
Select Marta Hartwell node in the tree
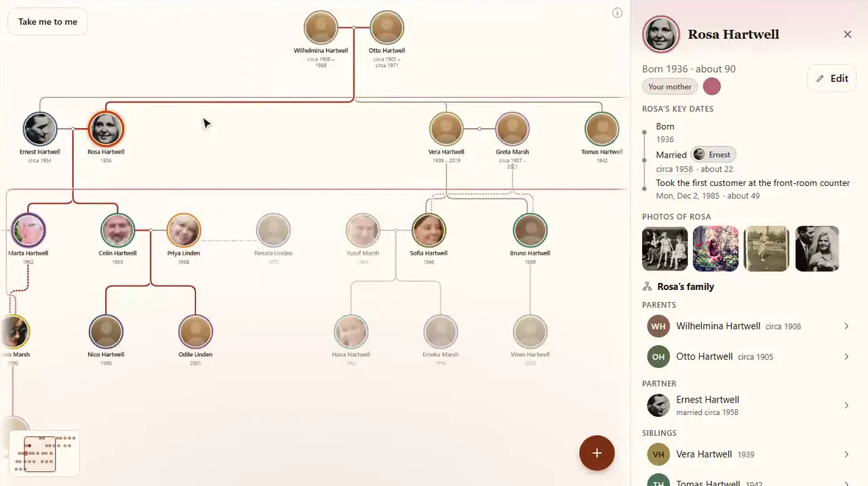[x=28, y=230]
